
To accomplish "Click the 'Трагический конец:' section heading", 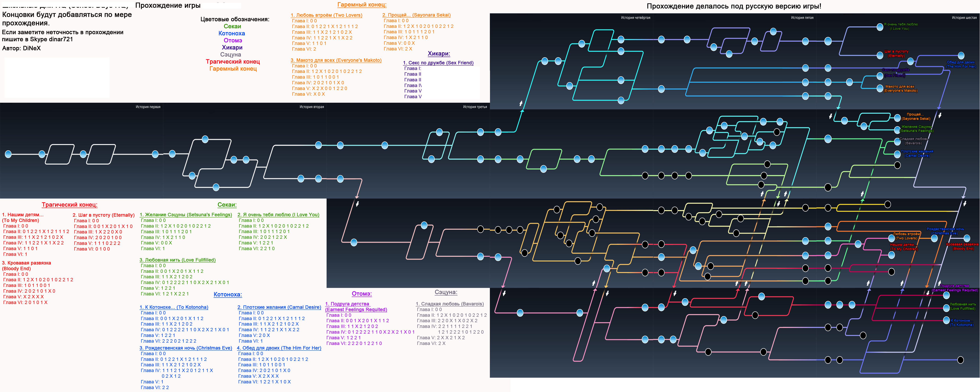I will 69,205.
